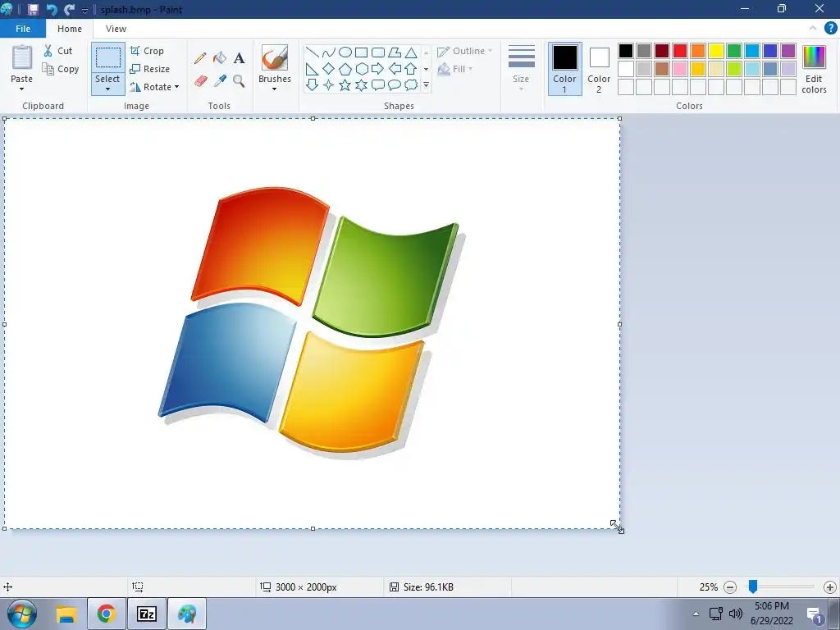Pick the yellow color swatch

coord(716,51)
